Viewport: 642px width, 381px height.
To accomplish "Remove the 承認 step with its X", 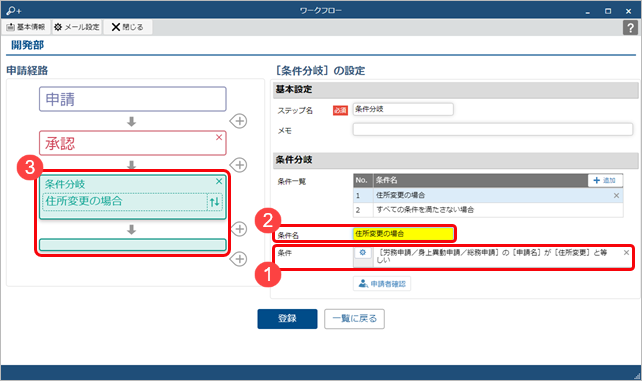I will [x=219, y=138].
